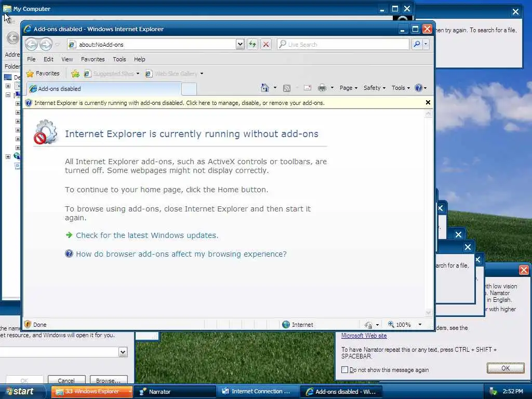Click the Internet zone globe icon
Viewport: 532px width, 399px height.
pos(286,325)
